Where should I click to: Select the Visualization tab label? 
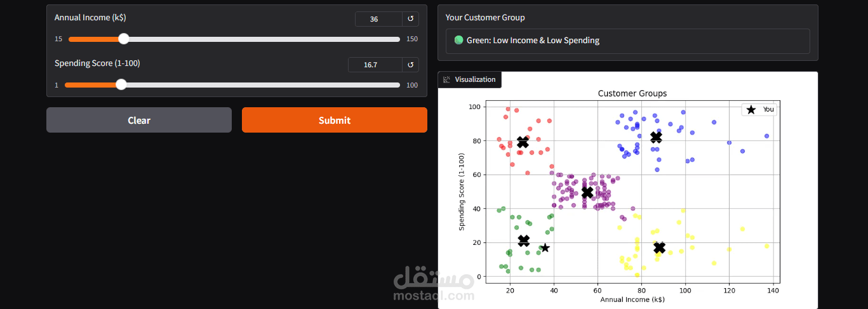pyautogui.click(x=475, y=79)
